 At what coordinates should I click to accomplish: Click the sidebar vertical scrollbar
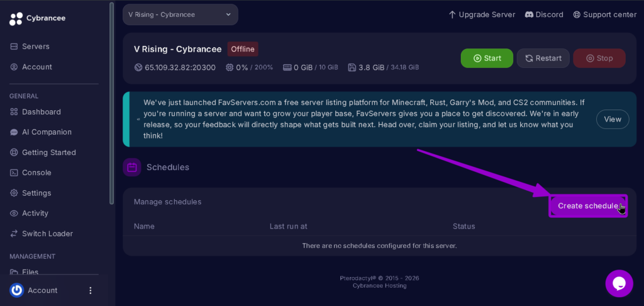click(x=112, y=103)
